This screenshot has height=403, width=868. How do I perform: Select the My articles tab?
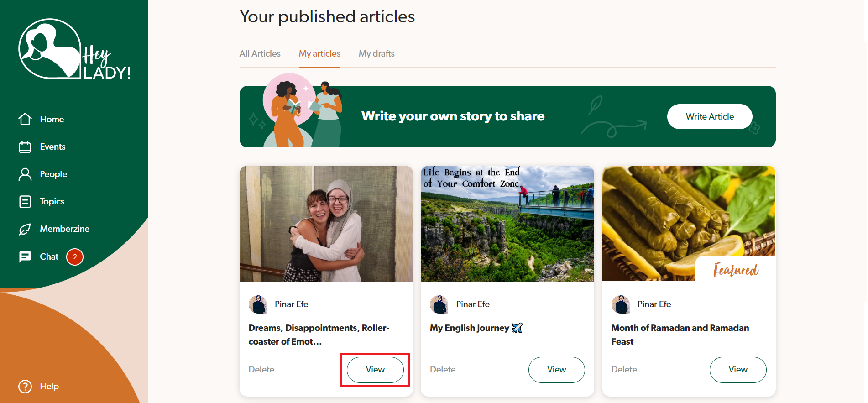click(x=319, y=53)
